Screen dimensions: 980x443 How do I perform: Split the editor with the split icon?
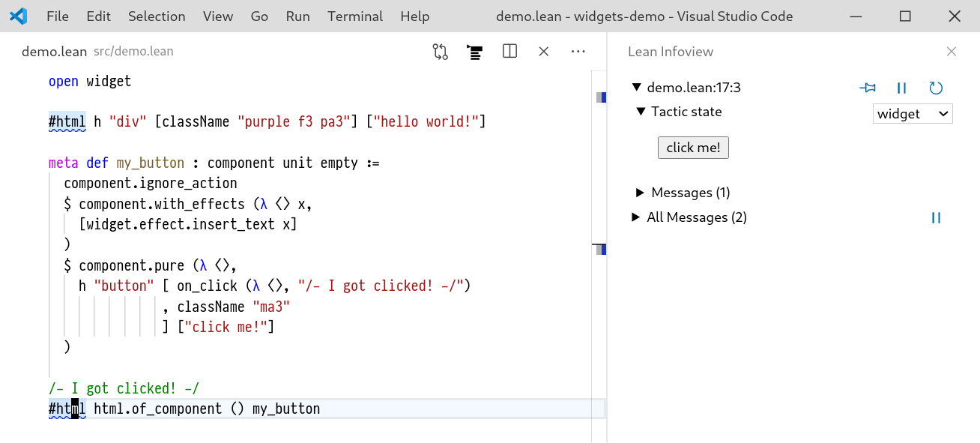(x=509, y=52)
